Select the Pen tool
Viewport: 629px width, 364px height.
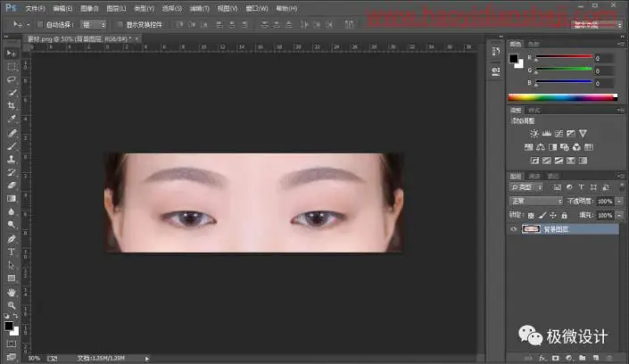click(12, 239)
